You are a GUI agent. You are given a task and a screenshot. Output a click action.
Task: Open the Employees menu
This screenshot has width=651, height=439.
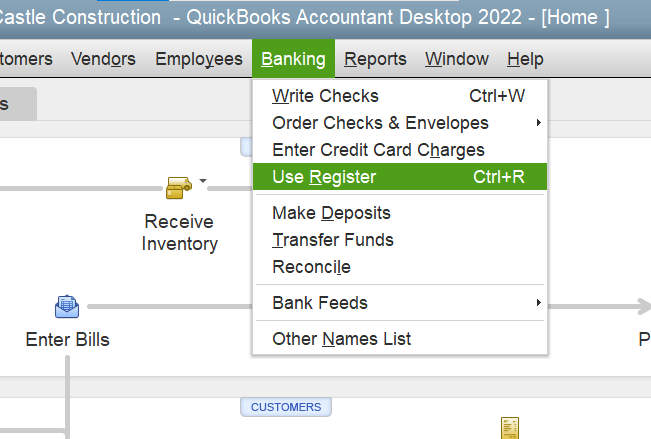point(199,59)
